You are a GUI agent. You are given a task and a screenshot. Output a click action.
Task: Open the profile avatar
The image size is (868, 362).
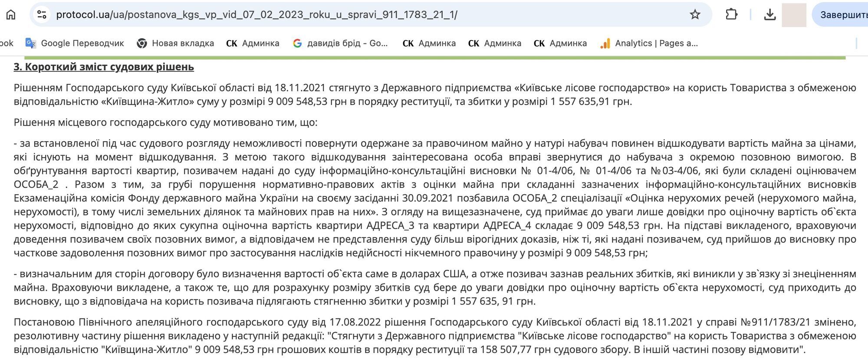pos(794,14)
